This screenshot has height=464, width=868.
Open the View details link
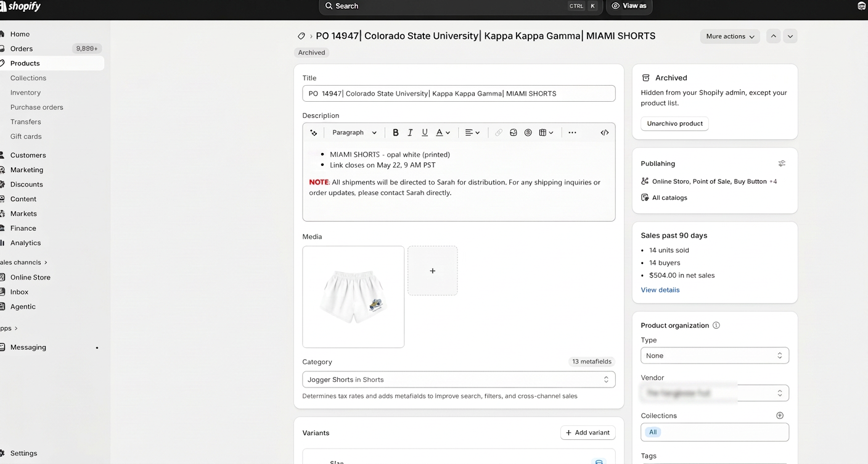660,290
